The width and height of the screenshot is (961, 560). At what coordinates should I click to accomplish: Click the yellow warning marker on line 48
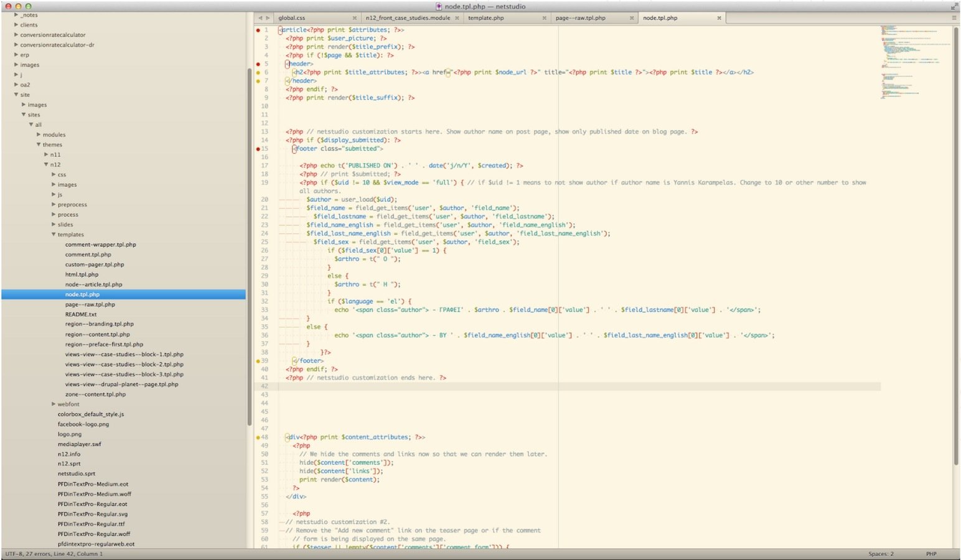click(258, 437)
